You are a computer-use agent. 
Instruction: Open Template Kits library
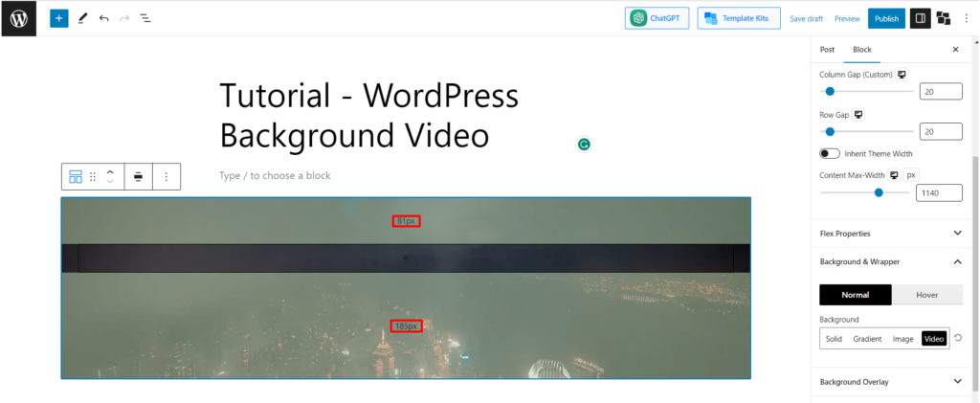pos(739,18)
